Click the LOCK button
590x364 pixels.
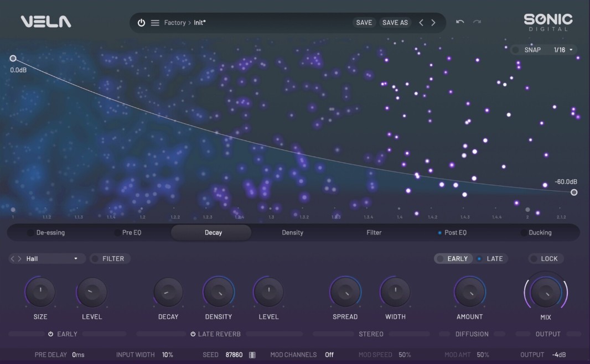(546, 258)
